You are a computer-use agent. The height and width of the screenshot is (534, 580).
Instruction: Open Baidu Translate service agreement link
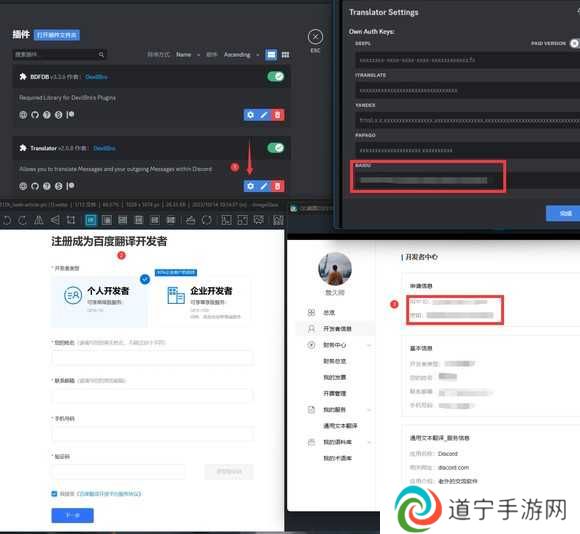(x=109, y=494)
